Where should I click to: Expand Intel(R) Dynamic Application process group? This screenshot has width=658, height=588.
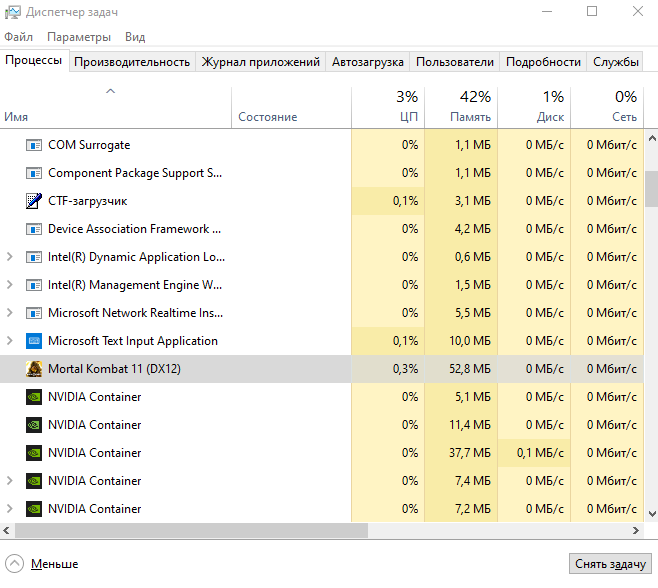[x=10, y=257]
